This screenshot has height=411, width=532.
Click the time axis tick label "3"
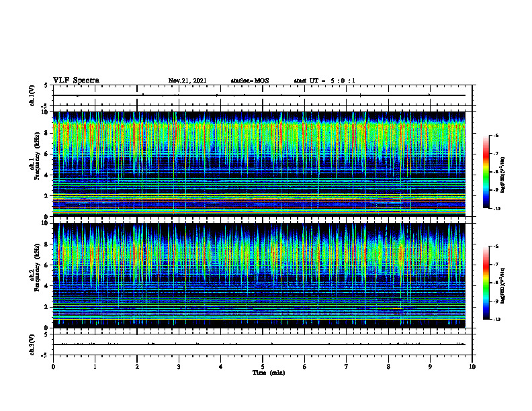179,367
